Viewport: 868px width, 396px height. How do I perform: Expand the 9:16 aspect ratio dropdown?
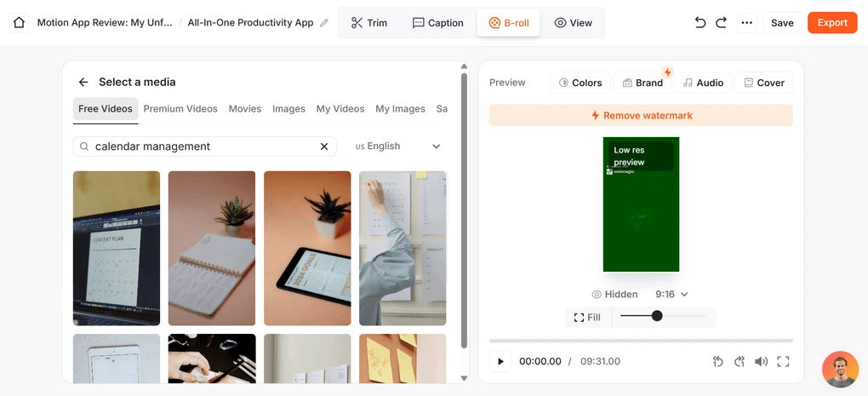[671, 295]
